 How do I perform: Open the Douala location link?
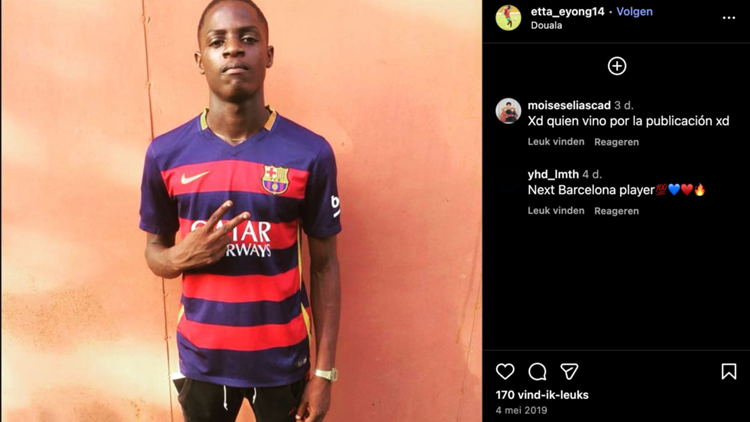[546, 25]
